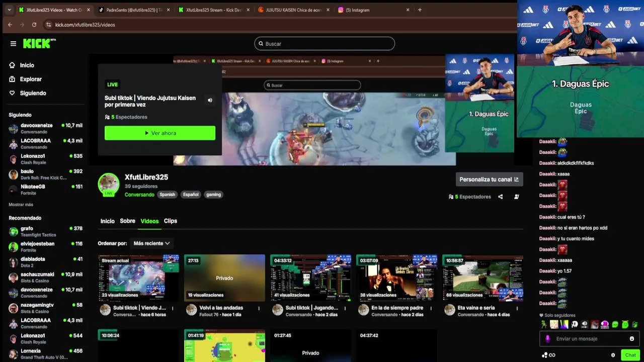Viewport: 644px width, 362px height.
Task: Switch to XfutLibre325 Stream Kick Dashboard tab
Action: pos(213,10)
